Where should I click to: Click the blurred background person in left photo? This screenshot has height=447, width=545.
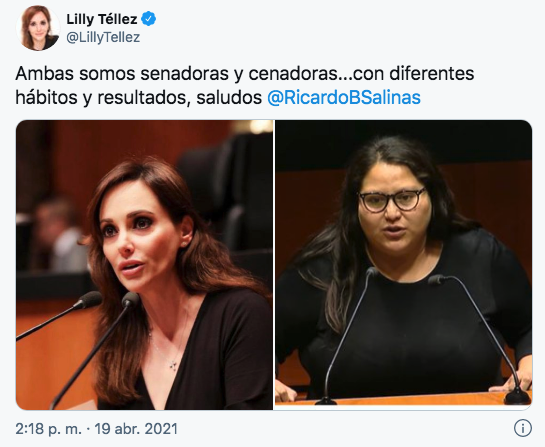57,234
